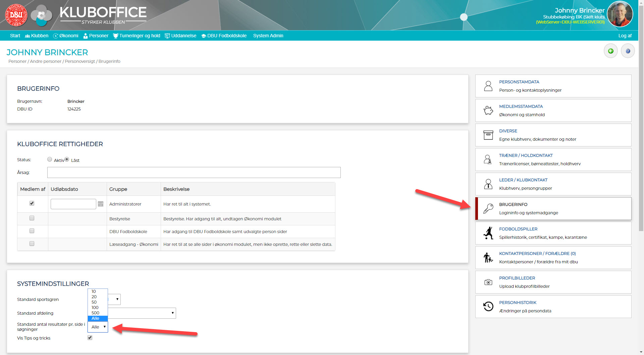644x355 pixels.
Task: Open the FODBOLDSPILLER link
Action: (x=518, y=229)
